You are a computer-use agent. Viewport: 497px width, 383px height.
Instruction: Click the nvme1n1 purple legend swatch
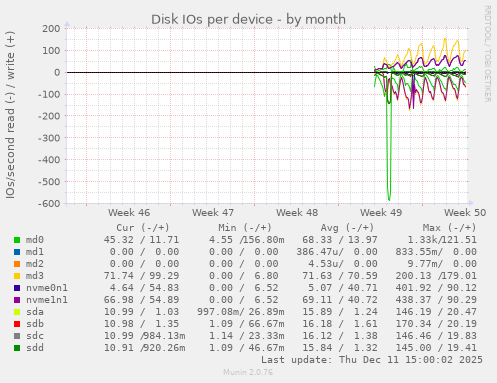17,300
